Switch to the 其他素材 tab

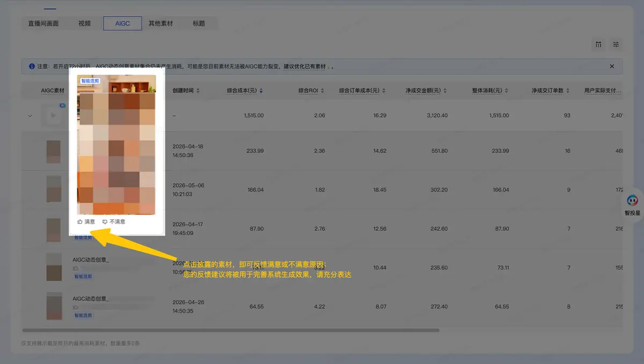[x=161, y=24]
